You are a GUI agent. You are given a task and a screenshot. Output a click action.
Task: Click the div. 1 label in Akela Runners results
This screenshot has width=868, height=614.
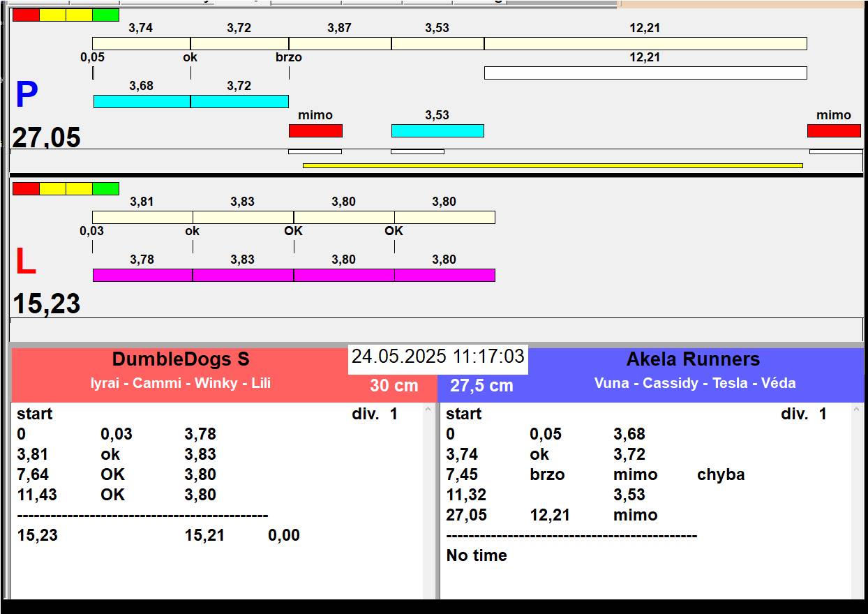[804, 414]
